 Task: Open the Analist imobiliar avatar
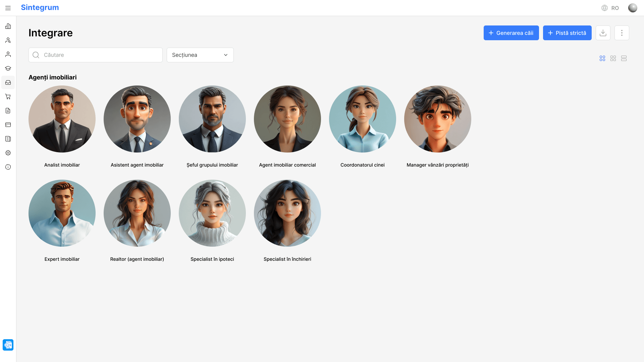click(62, 119)
